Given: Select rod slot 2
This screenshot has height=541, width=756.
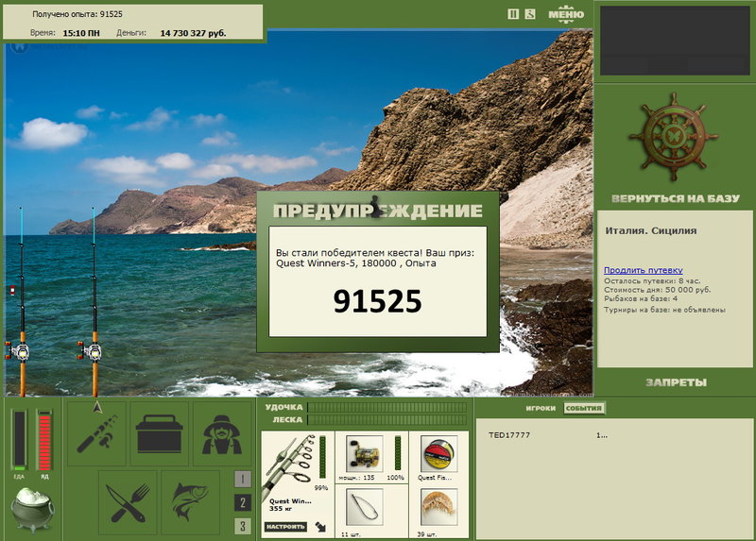Looking at the screenshot, I should pos(243,503).
